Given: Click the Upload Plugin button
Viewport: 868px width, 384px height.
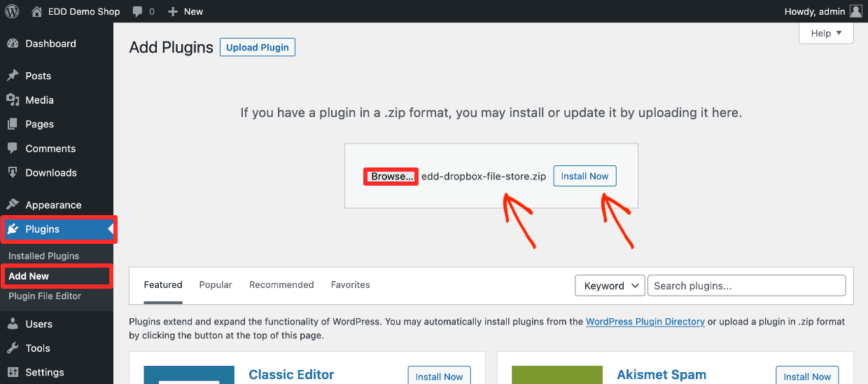Looking at the screenshot, I should pos(258,47).
